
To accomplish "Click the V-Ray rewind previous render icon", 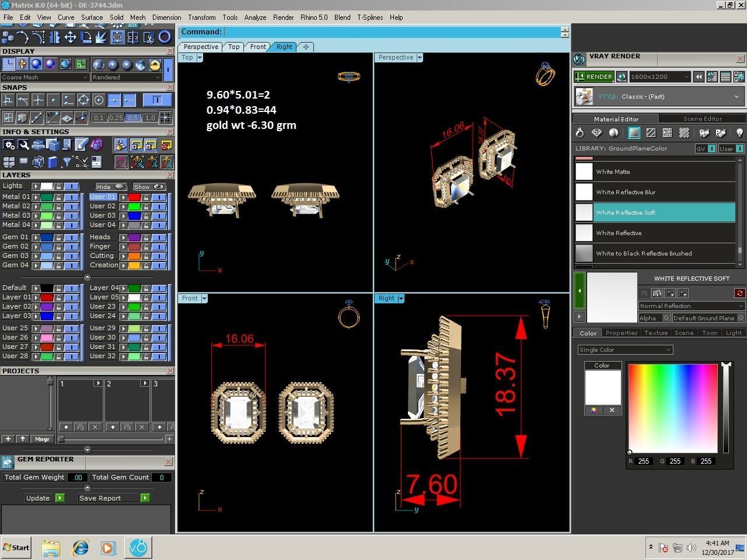I will (699, 76).
